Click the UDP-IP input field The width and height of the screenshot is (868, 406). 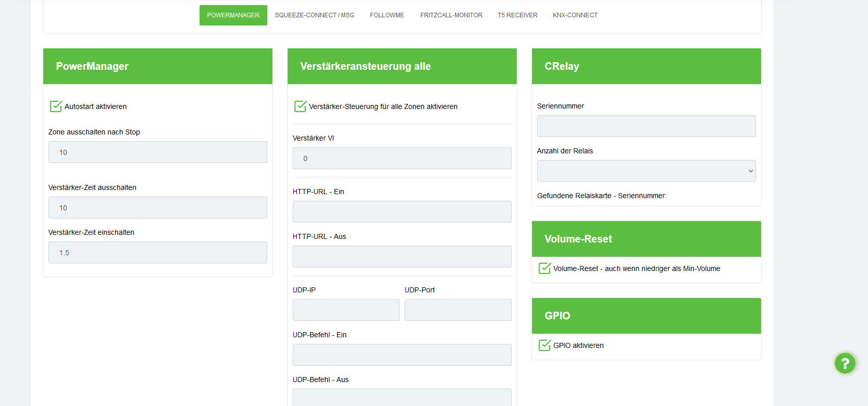(x=346, y=310)
